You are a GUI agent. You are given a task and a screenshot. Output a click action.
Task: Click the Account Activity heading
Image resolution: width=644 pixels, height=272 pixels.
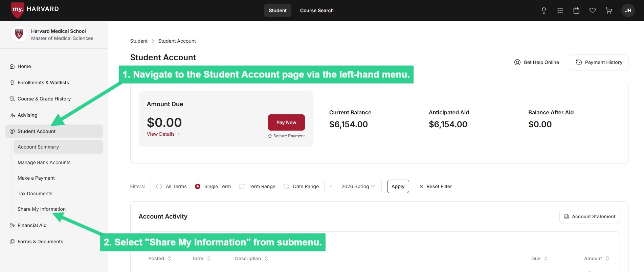click(163, 217)
